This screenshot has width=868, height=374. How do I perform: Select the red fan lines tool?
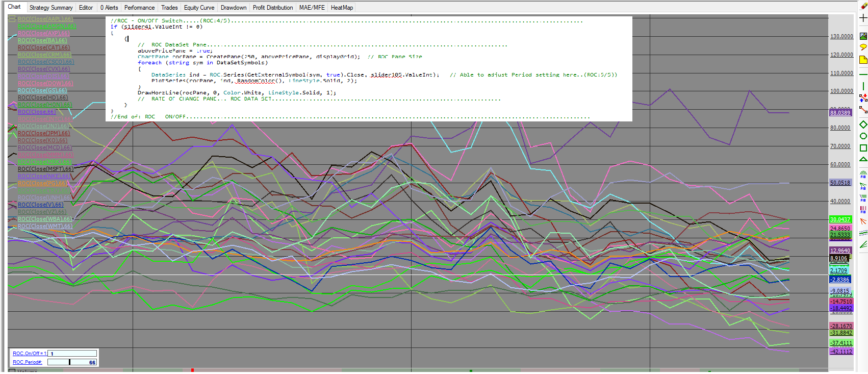pos(863,221)
